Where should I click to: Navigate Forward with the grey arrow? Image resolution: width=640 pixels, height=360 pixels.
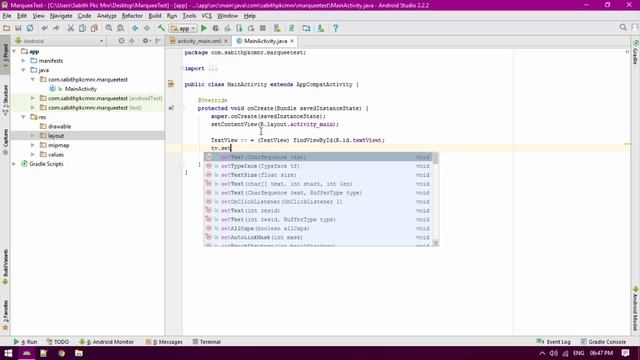[x=147, y=28]
